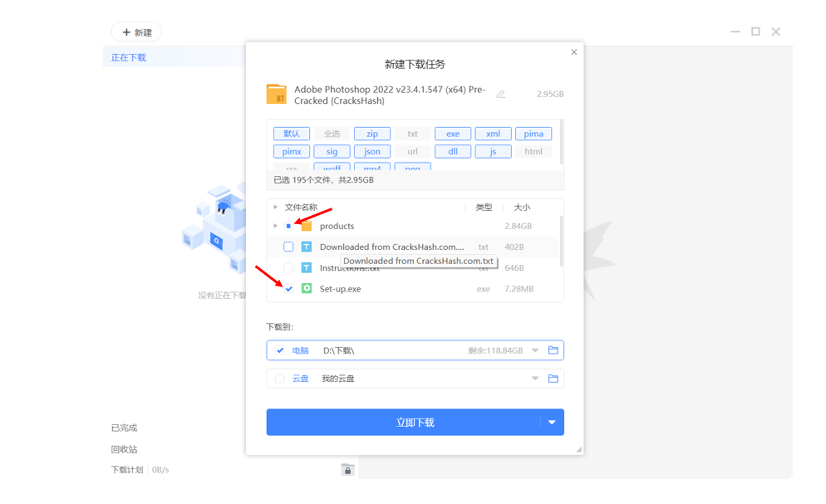Click the Downloaded from CracksHash.com text file icon
The image size is (826, 504).
pos(307,247)
